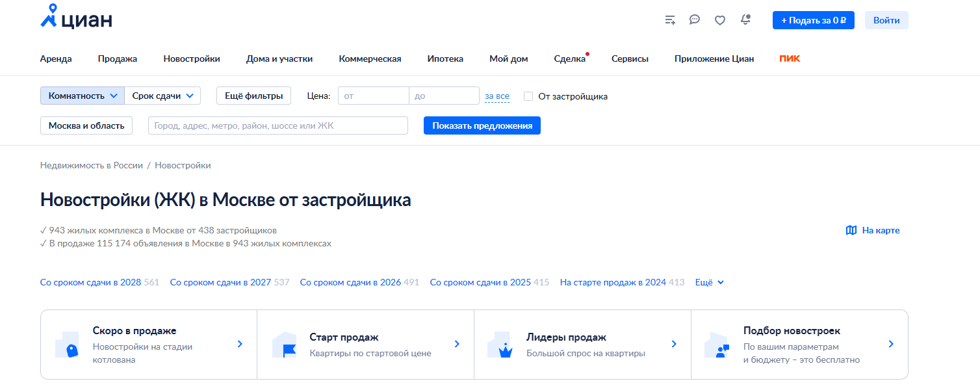
Task: Click the Войти login button
Action: (x=886, y=20)
